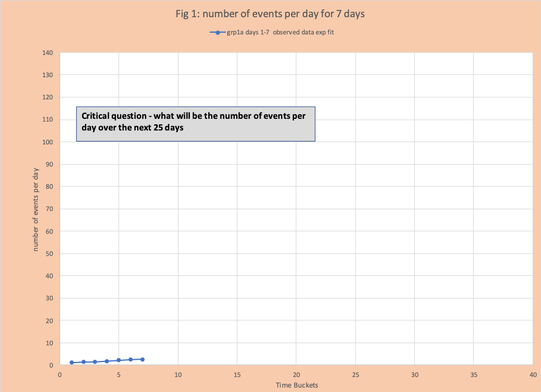This screenshot has width=541, height=392.
Task: Select the data point at day 2
Action: [83, 362]
